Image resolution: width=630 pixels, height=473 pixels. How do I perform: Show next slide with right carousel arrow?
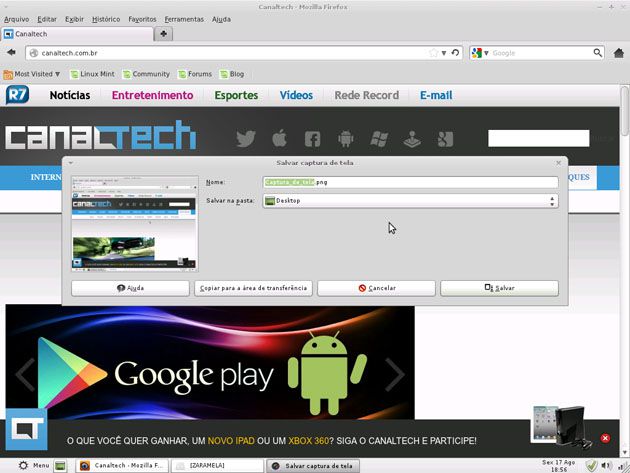(x=395, y=374)
